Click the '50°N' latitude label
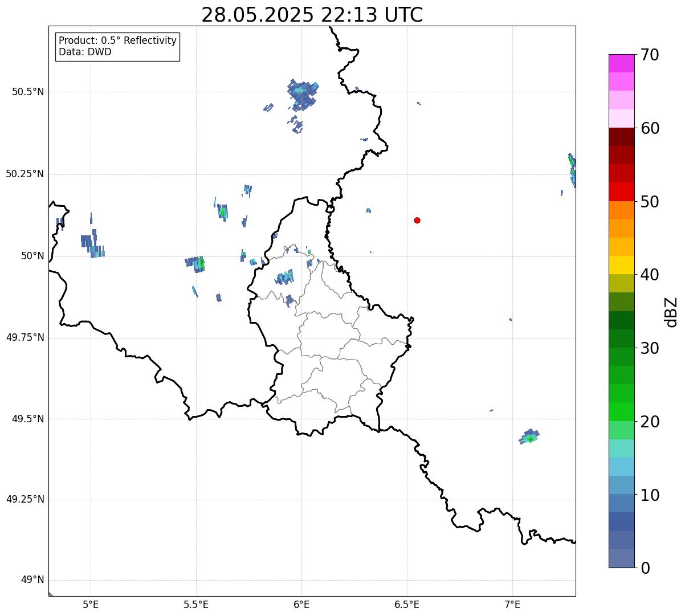The image size is (685, 616). click(x=32, y=256)
